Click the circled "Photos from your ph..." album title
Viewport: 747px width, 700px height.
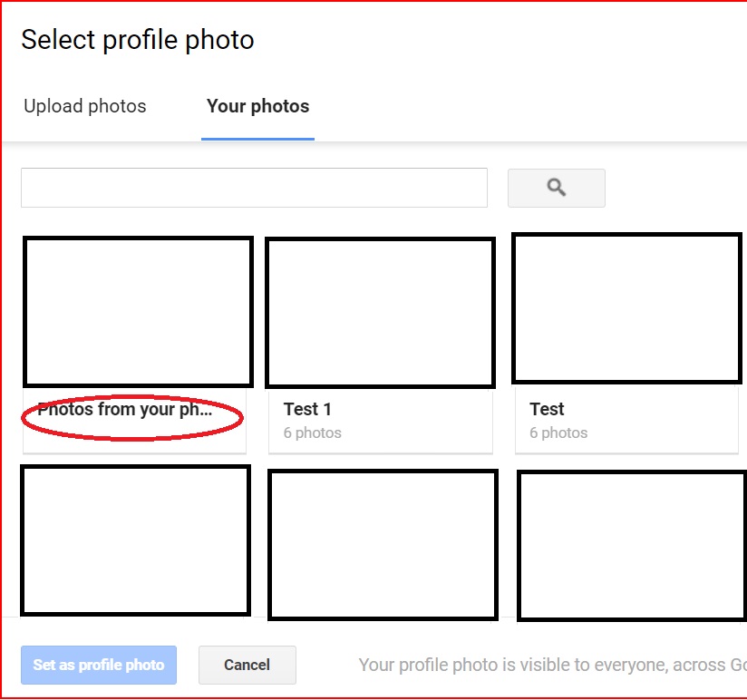tap(124, 410)
